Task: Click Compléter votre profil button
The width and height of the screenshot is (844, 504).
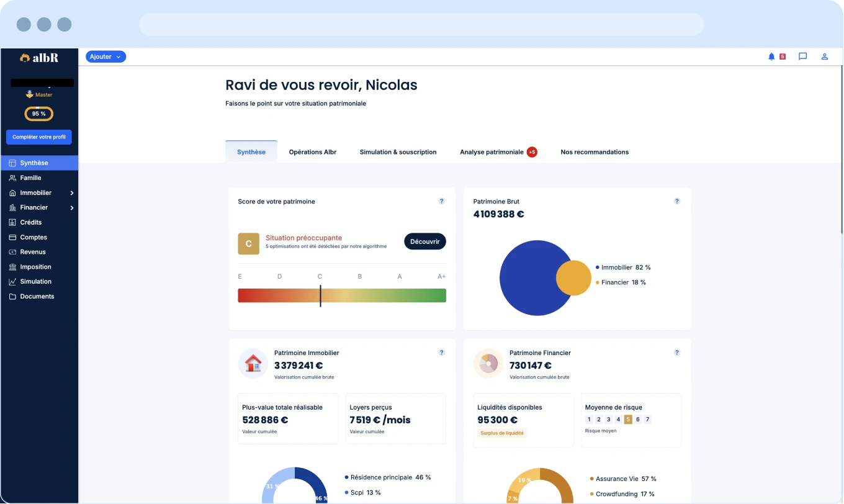Action: click(x=39, y=137)
